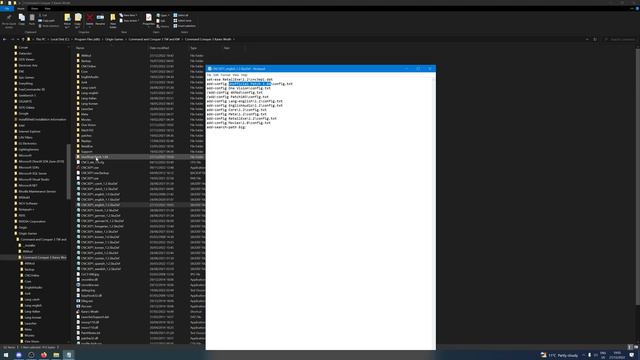Select Microsoft SQL Server in navigation tree
The width and height of the screenshot is (640, 360).
(x=33, y=173)
